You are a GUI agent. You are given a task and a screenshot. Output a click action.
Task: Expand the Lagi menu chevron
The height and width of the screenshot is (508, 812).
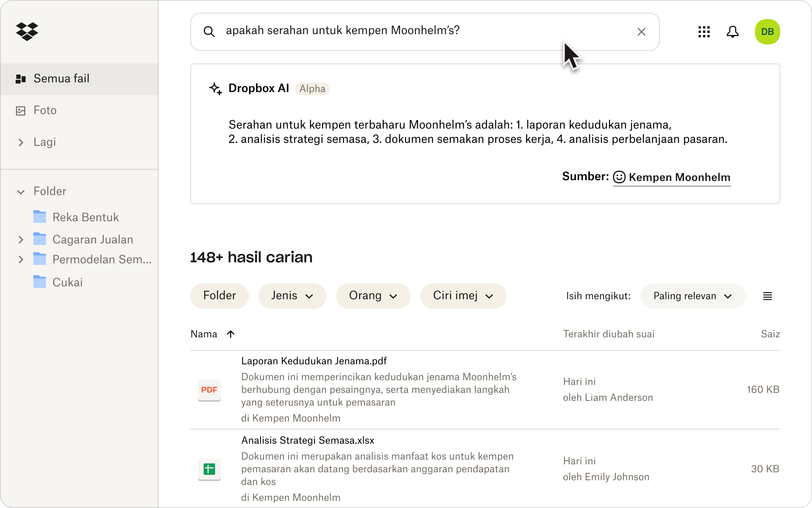21,142
